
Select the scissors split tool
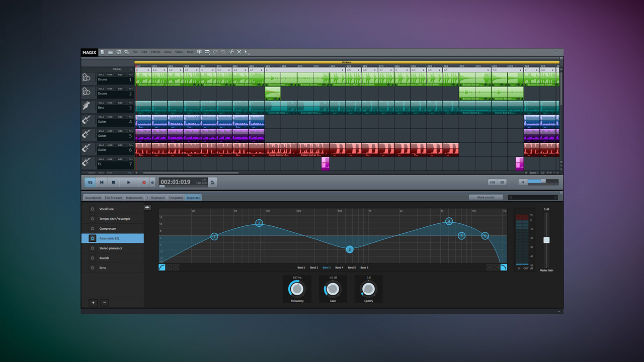pyautogui.click(x=231, y=52)
